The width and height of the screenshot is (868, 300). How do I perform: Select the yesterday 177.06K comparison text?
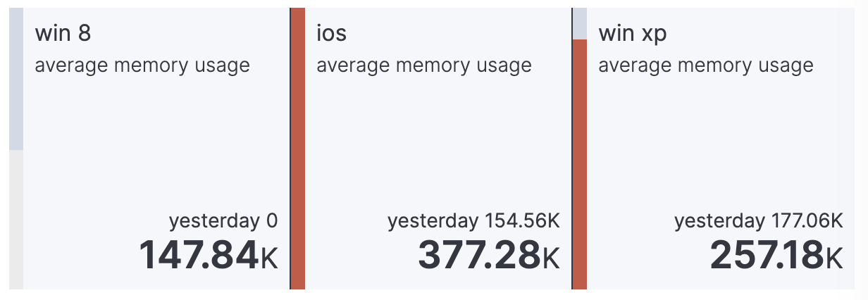coord(758,221)
